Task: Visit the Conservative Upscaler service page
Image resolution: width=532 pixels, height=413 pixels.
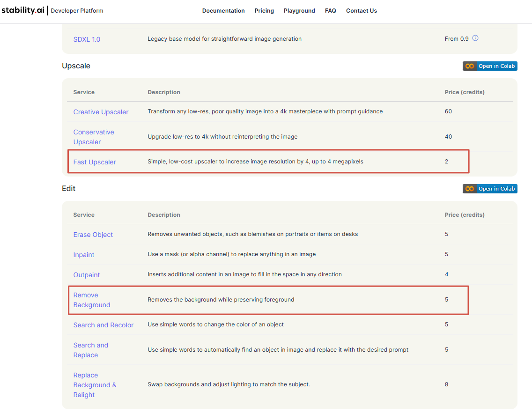Action: 94,137
